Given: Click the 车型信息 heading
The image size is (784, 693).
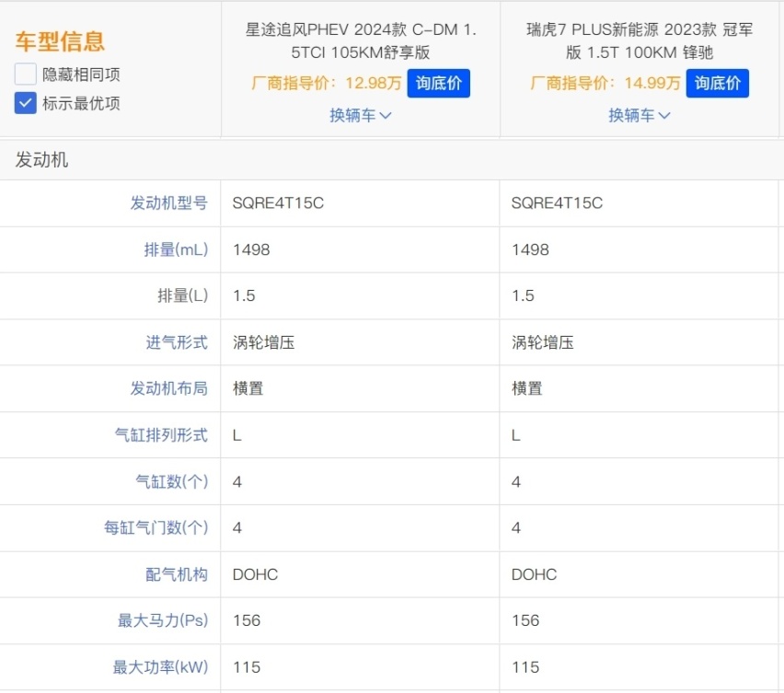Looking at the screenshot, I should [60, 41].
